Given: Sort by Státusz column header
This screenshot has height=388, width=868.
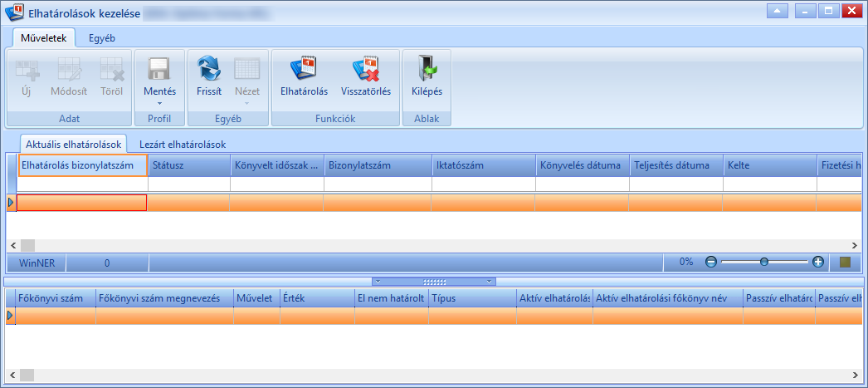Looking at the screenshot, I should (x=188, y=165).
